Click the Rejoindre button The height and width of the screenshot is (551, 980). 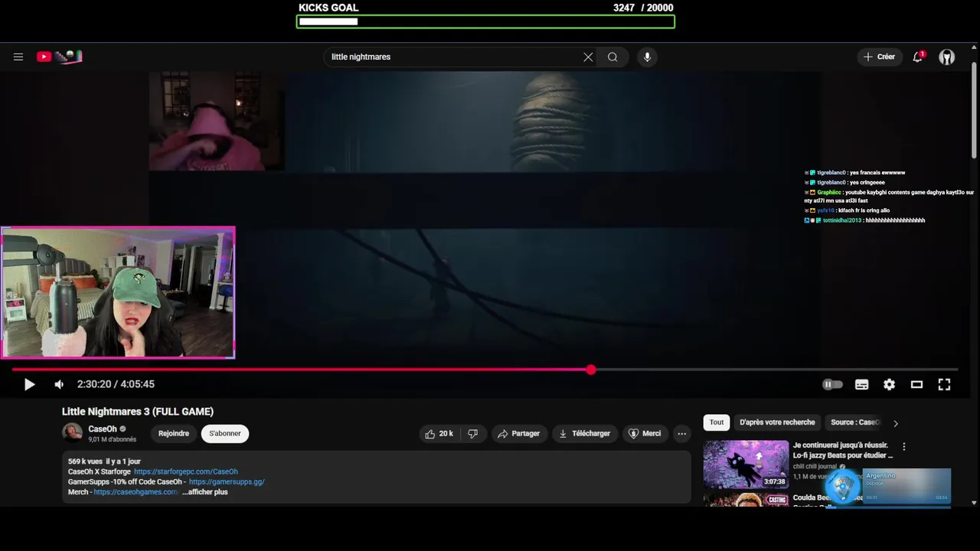coord(174,433)
